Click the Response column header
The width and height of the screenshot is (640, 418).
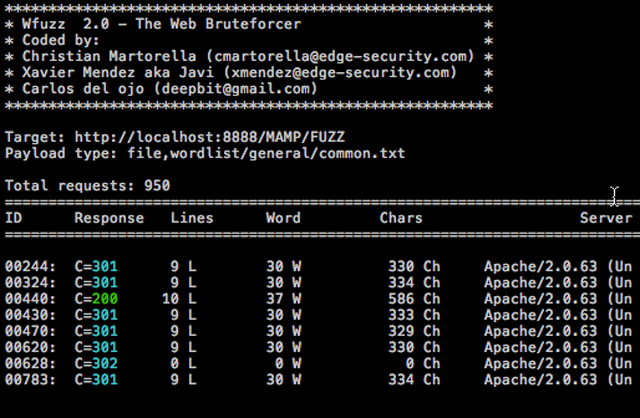[109, 218]
